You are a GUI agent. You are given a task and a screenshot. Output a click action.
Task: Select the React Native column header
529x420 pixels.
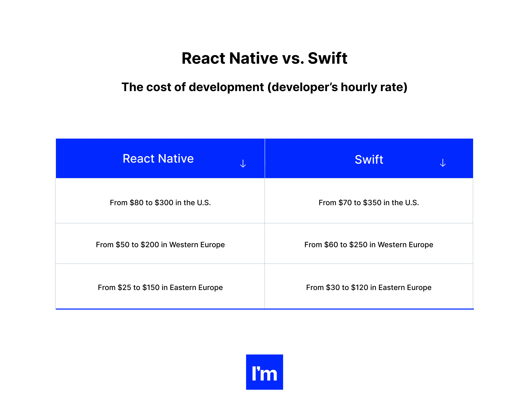coord(158,158)
